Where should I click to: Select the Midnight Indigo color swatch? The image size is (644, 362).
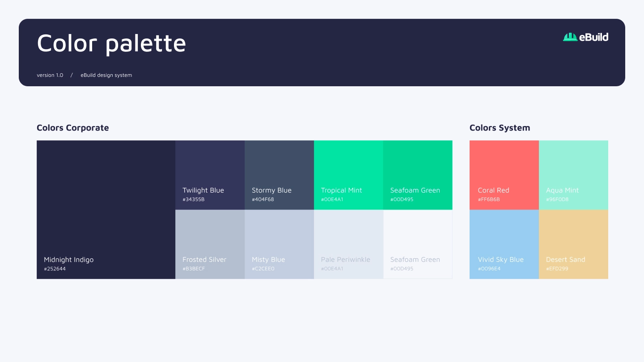[x=106, y=210]
